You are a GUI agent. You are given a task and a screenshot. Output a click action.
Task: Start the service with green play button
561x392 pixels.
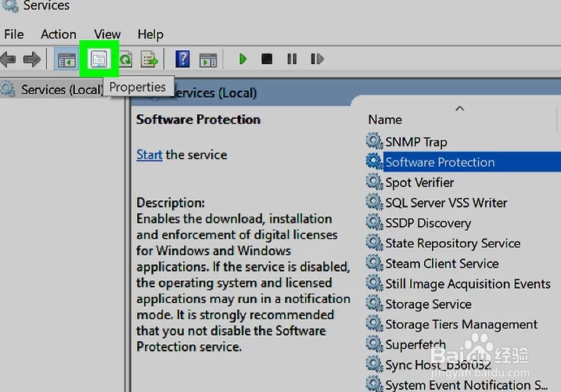tap(243, 59)
